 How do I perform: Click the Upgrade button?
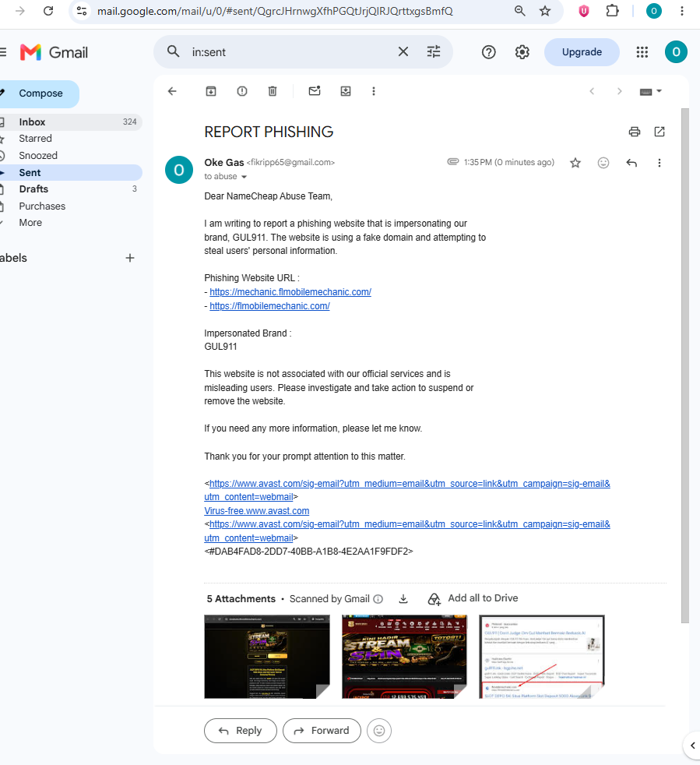[x=582, y=52]
